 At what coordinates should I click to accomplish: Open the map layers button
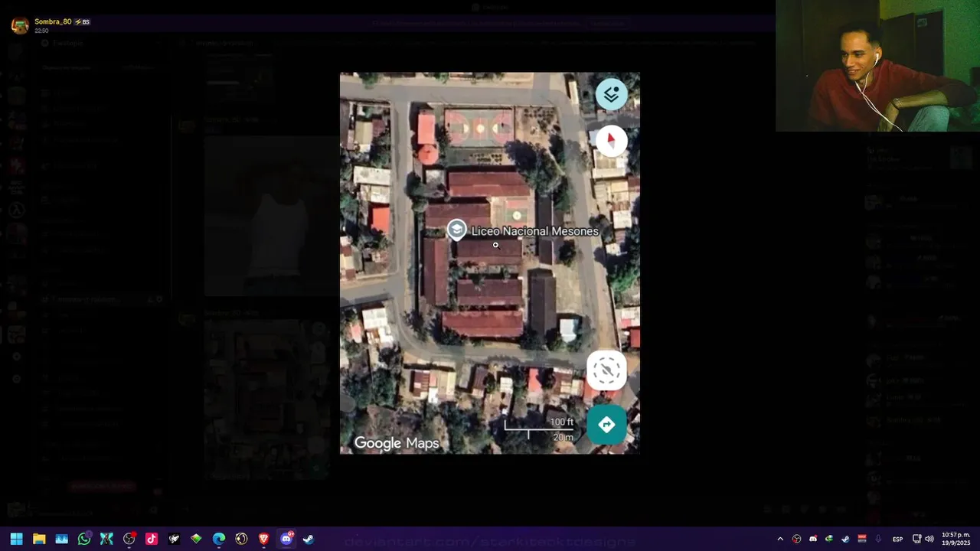point(611,94)
